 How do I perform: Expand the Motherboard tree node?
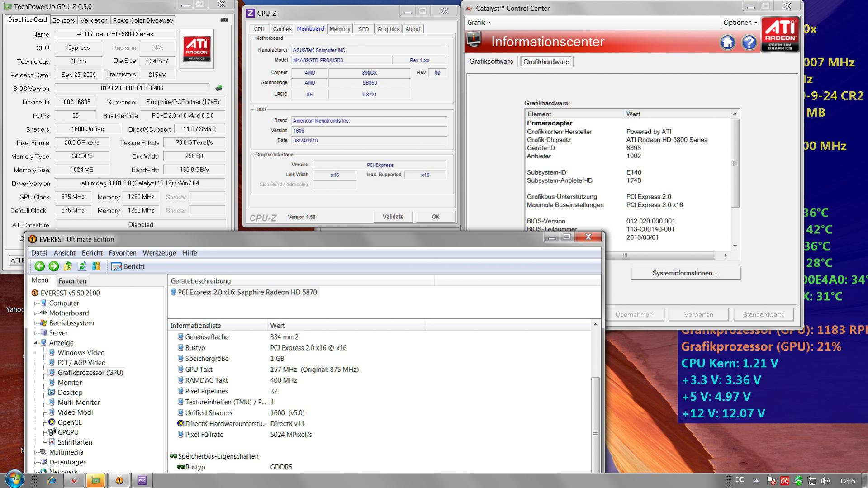(36, 313)
